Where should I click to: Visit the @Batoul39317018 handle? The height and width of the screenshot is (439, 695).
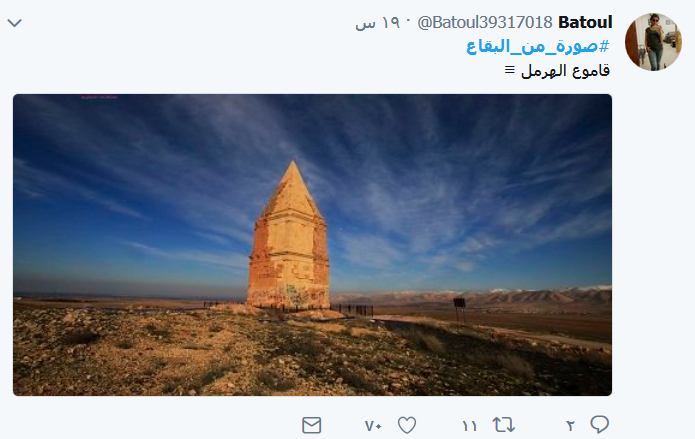tap(485, 22)
